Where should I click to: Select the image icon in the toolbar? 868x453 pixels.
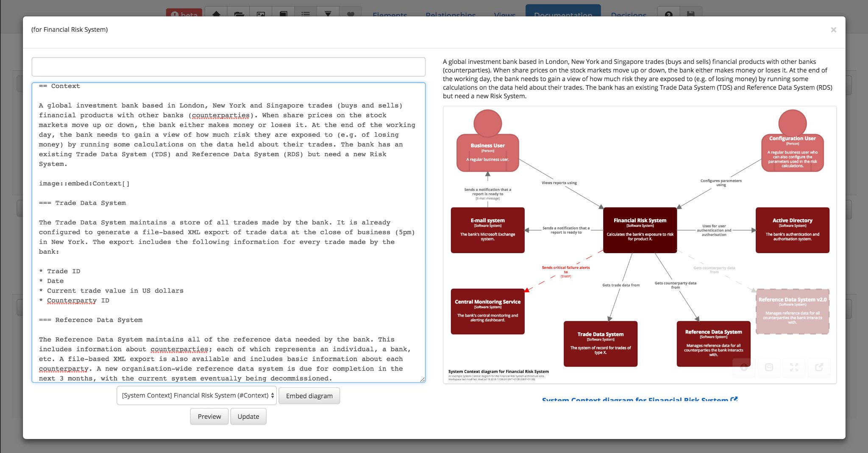click(261, 14)
